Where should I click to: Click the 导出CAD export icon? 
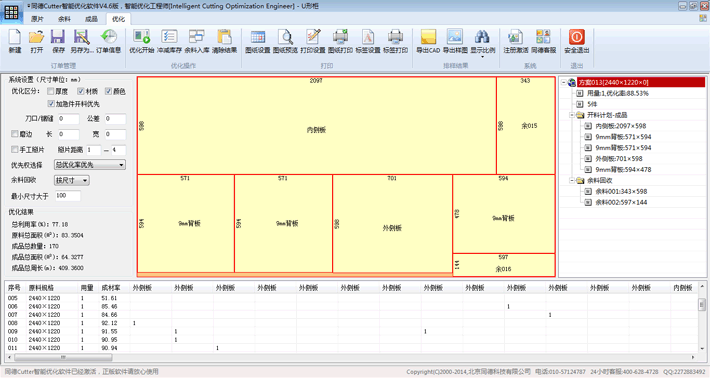[x=428, y=41]
